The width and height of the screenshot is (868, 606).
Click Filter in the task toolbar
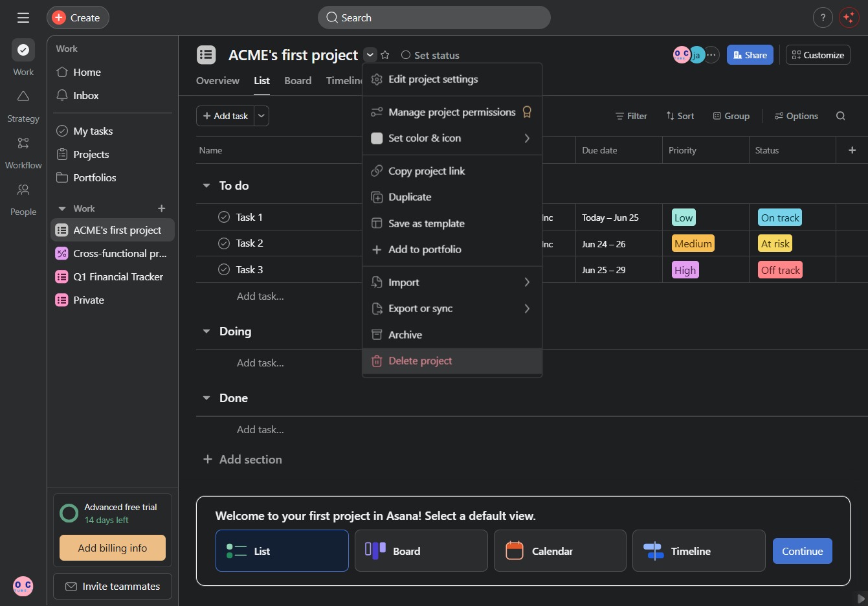(631, 116)
